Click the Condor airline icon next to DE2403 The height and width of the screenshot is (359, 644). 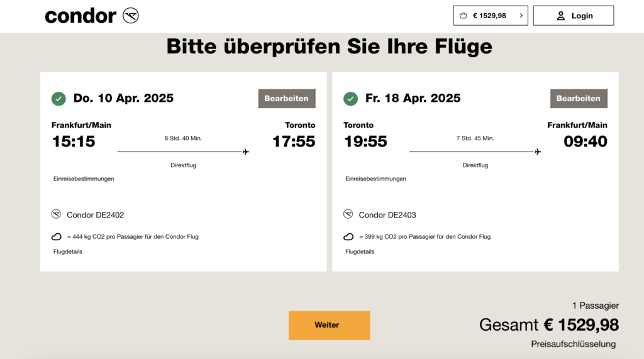[x=348, y=214]
